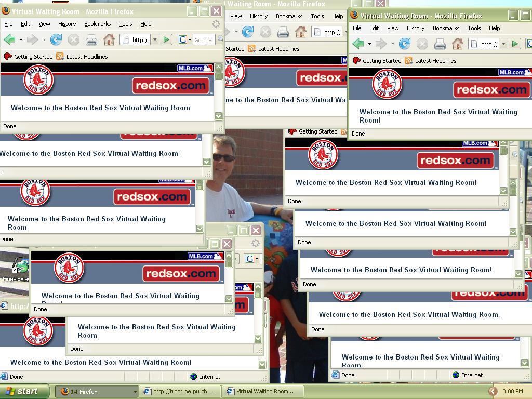The image size is (532, 399).
Task: Click Getting Started bookmark in top-left window
Action: [29, 56]
